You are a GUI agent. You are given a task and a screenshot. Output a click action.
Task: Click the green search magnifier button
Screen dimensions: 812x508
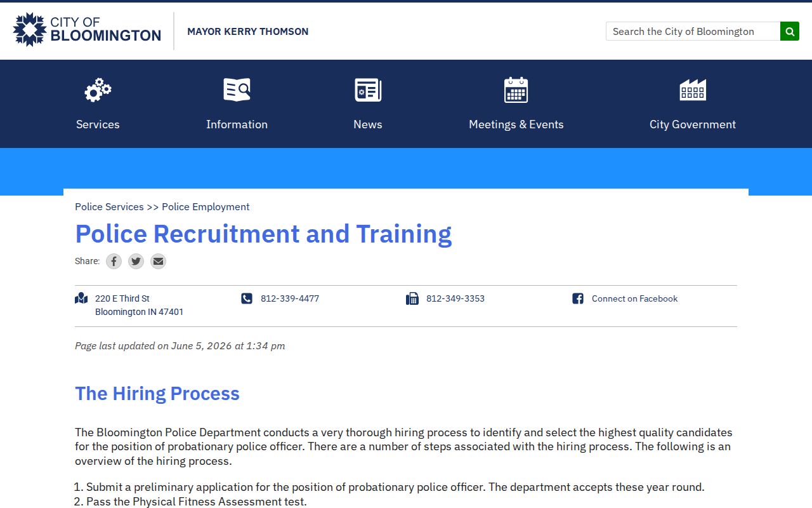(790, 31)
